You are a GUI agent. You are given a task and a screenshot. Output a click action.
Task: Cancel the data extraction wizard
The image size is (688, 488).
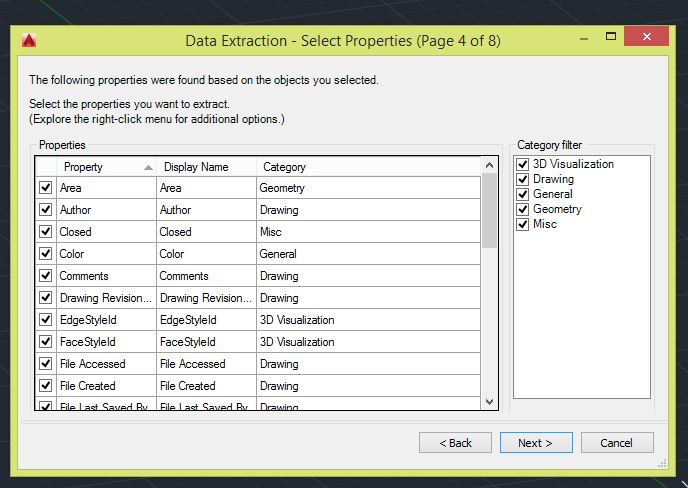pyautogui.click(x=617, y=443)
